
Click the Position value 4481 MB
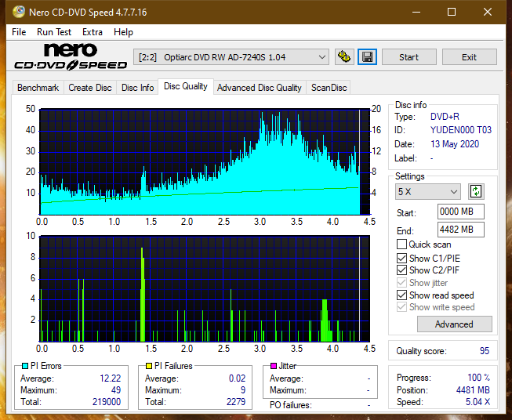coord(473,389)
